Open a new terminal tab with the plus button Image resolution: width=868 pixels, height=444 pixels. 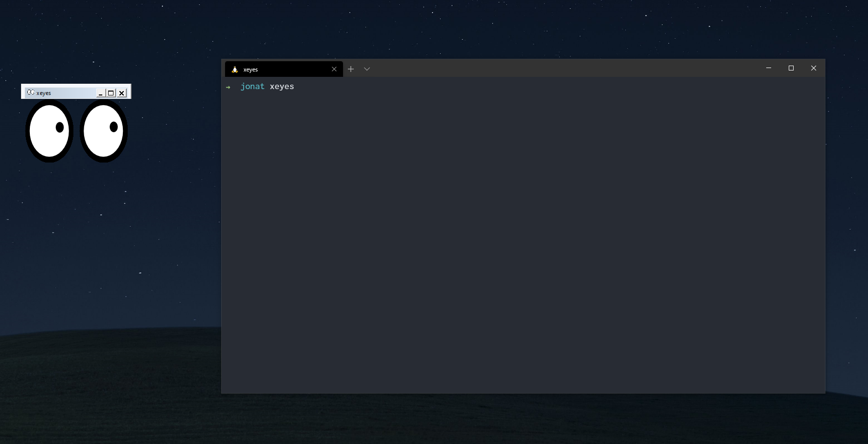click(x=351, y=69)
